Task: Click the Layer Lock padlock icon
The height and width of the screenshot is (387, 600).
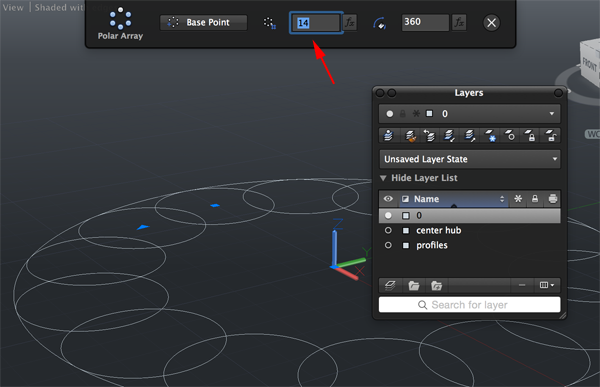Action: (530, 136)
